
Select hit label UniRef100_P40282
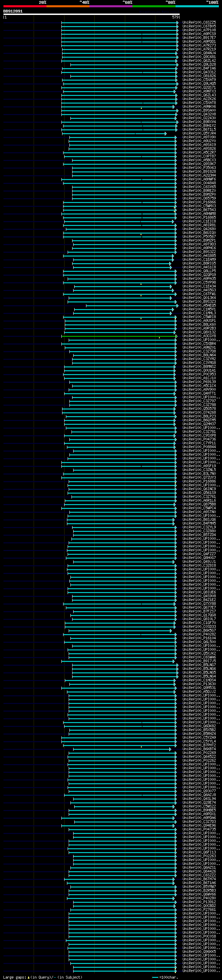point(199,634)
